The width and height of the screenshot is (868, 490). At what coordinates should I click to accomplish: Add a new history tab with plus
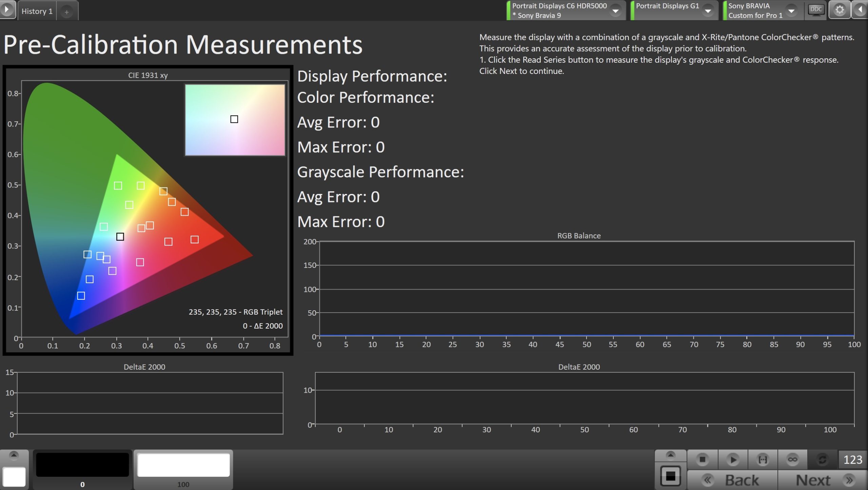pyautogui.click(x=67, y=12)
